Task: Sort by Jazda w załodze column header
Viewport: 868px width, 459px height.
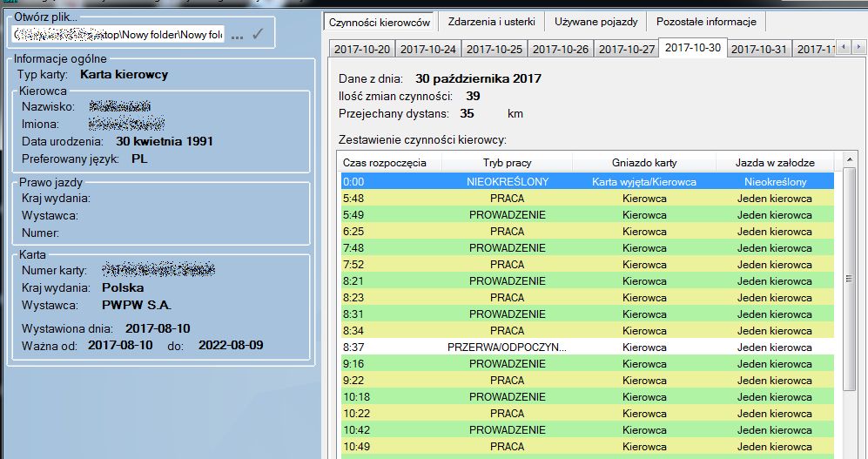Action: click(775, 163)
